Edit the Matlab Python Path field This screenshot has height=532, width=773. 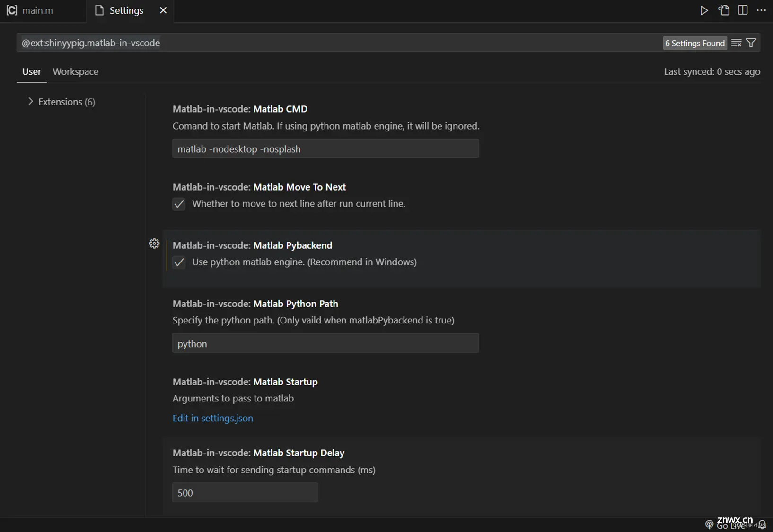tap(325, 343)
